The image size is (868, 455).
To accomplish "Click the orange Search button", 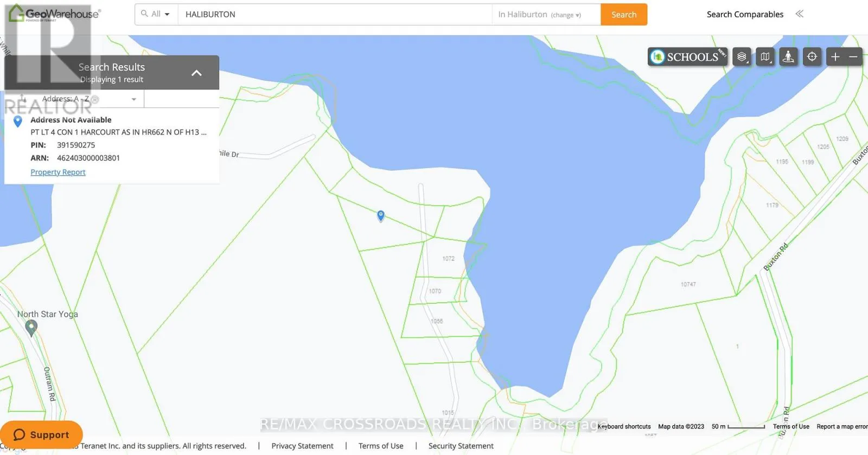I will click(x=623, y=15).
